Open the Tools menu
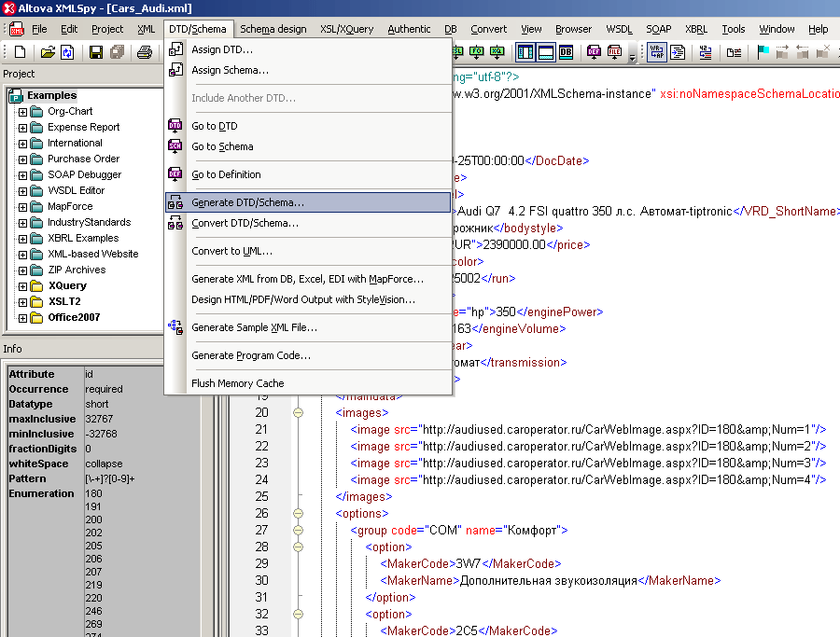The image size is (840, 637). [x=733, y=29]
